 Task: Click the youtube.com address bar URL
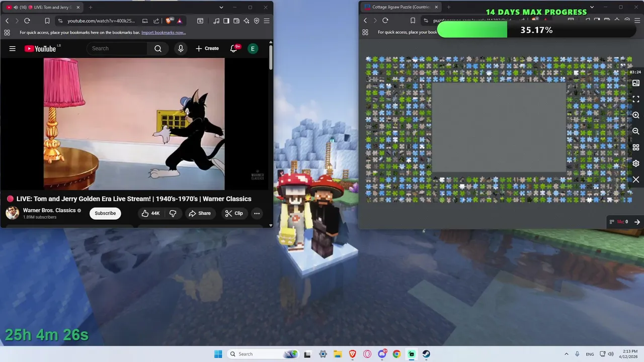[x=101, y=21]
